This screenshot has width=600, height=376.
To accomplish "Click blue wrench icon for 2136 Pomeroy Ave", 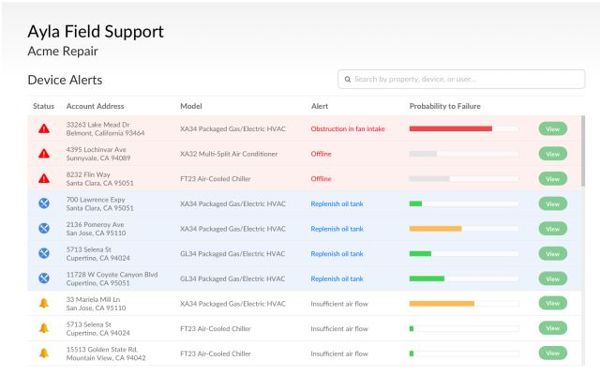I will click(x=44, y=228).
